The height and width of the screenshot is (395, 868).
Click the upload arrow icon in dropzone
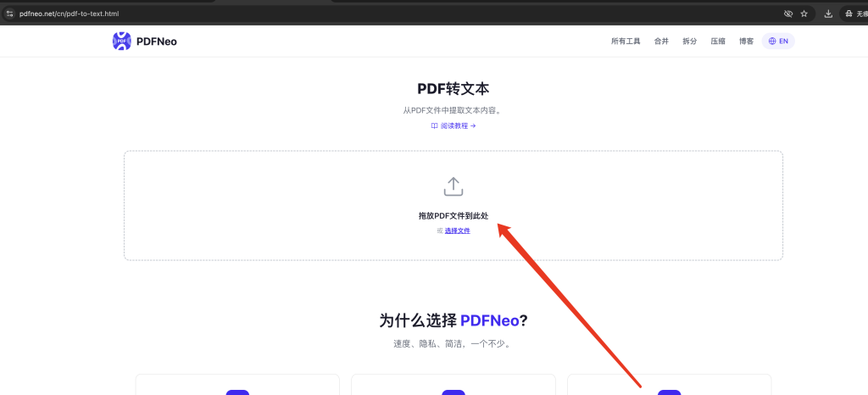pyautogui.click(x=453, y=186)
